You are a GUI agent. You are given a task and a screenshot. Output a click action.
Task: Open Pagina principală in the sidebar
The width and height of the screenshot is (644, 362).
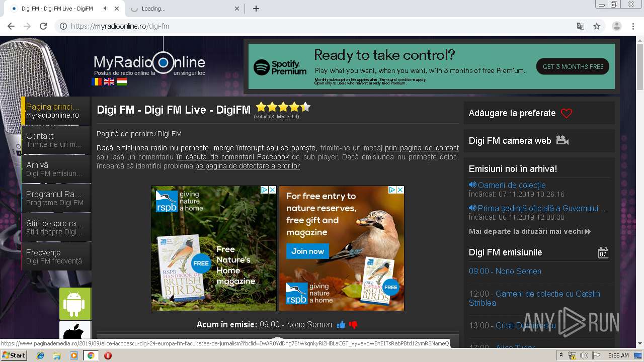click(x=55, y=111)
